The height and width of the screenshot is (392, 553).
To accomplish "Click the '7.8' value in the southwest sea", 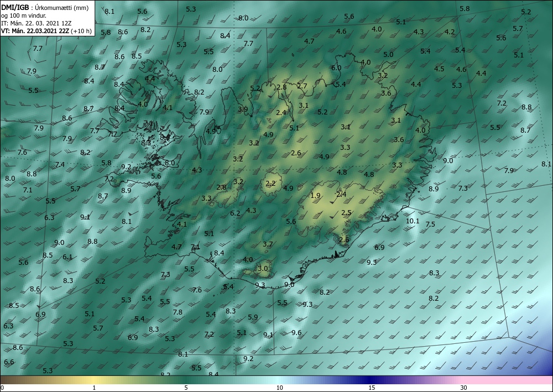I will click(178, 312).
